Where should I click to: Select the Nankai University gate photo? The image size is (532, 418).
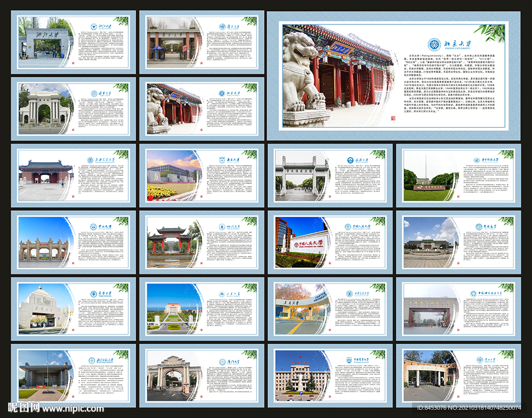[431, 376]
